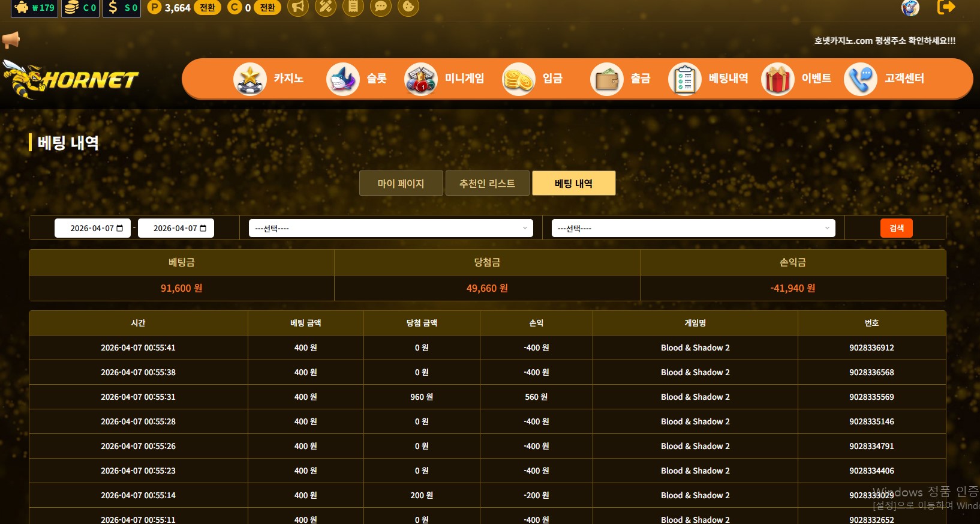This screenshot has height=524, width=980.
Task: Click the Hornet logo
Action: (71, 79)
